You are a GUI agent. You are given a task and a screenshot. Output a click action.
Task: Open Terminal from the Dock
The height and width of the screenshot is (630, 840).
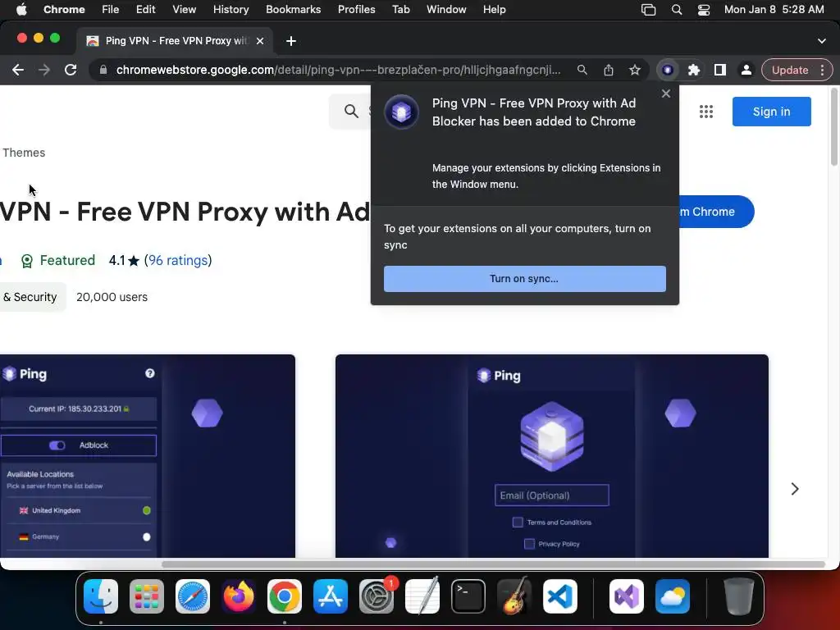tap(468, 596)
